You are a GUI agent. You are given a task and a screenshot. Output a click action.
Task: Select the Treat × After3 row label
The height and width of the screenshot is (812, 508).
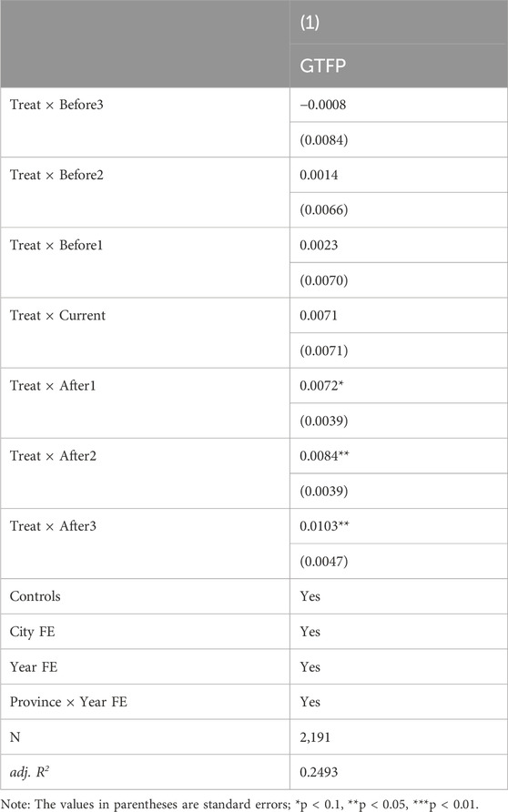pos(53,526)
